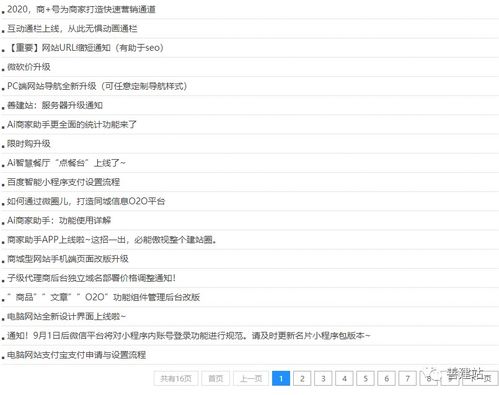Open '商家助手APP上线啦' article
The image size is (499, 395).
tap(112, 240)
